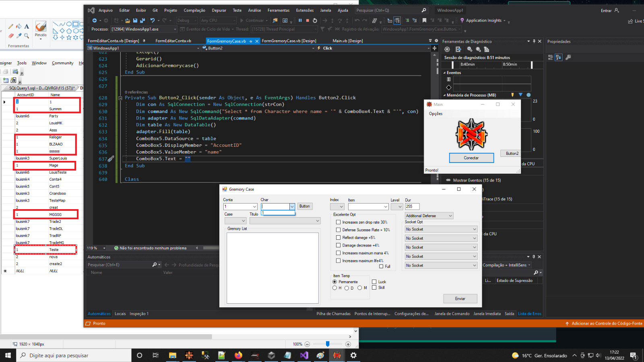
Task: Open Lista de Erros tab
Action: point(530,314)
